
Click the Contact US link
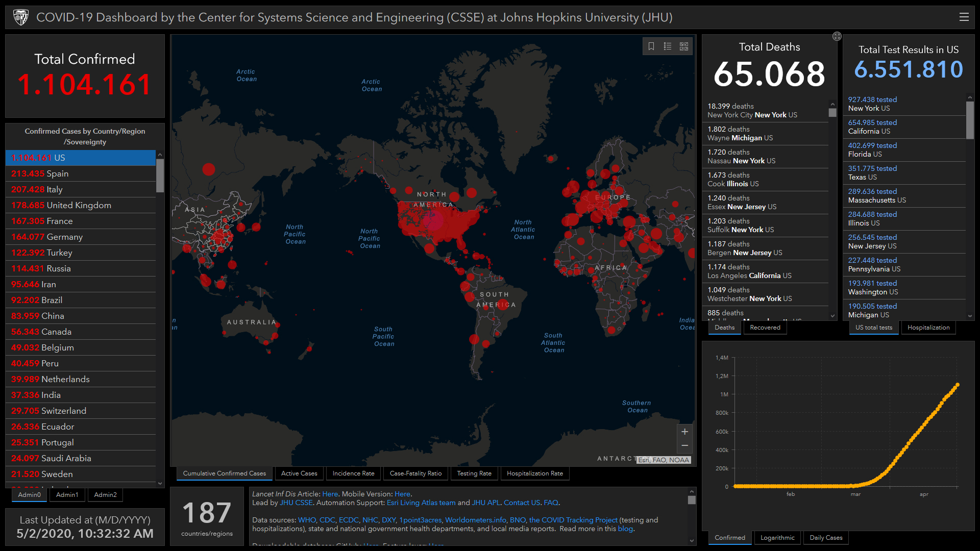point(522,503)
